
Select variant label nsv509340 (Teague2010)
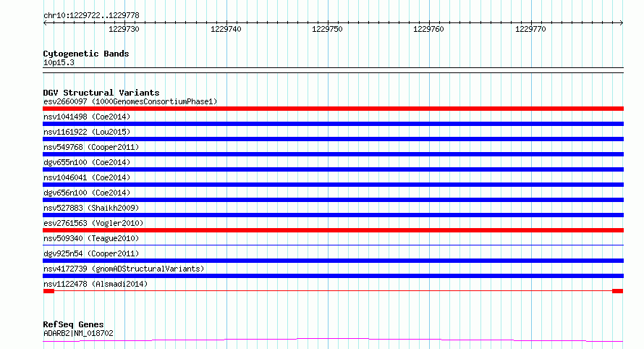click(x=91, y=238)
